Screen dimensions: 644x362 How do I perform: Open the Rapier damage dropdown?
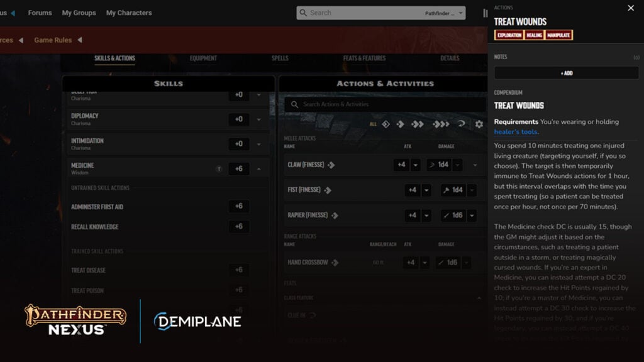click(472, 216)
